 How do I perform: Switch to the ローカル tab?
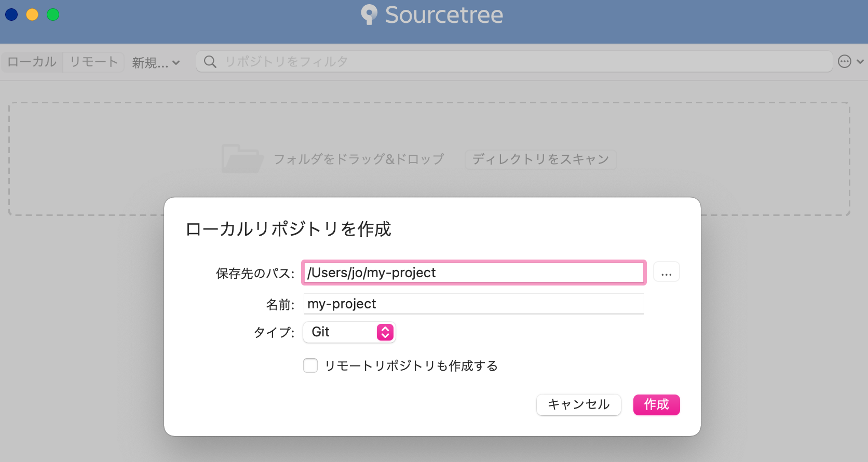point(31,61)
